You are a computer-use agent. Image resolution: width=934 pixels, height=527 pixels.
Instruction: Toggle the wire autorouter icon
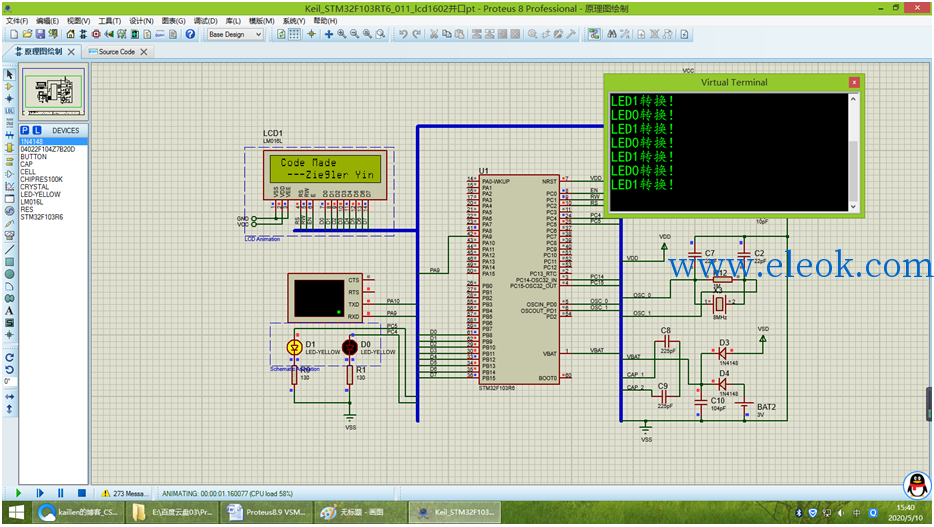pyautogui.click(x=594, y=34)
